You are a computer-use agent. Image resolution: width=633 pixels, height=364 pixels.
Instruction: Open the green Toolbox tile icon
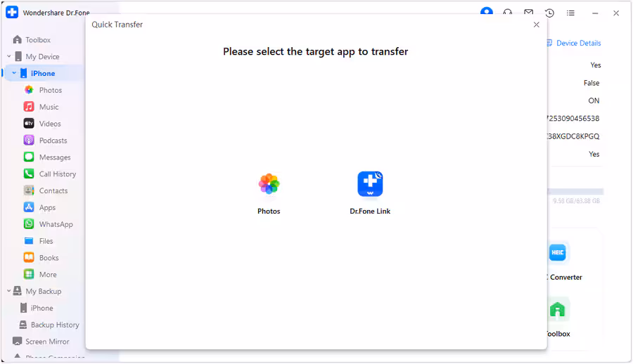click(x=558, y=310)
